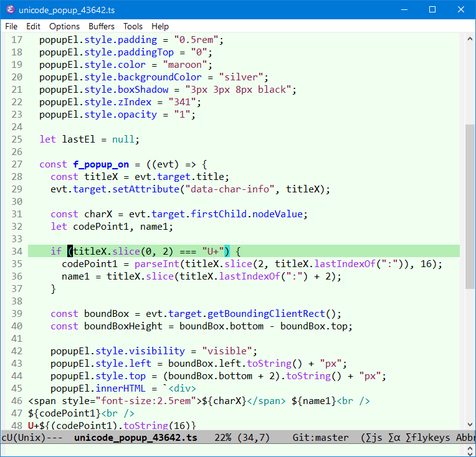The width and height of the screenshot is (476, 457).
Task: Click the ∑flykeys minor mode indicator
Action: coord(428,438)
